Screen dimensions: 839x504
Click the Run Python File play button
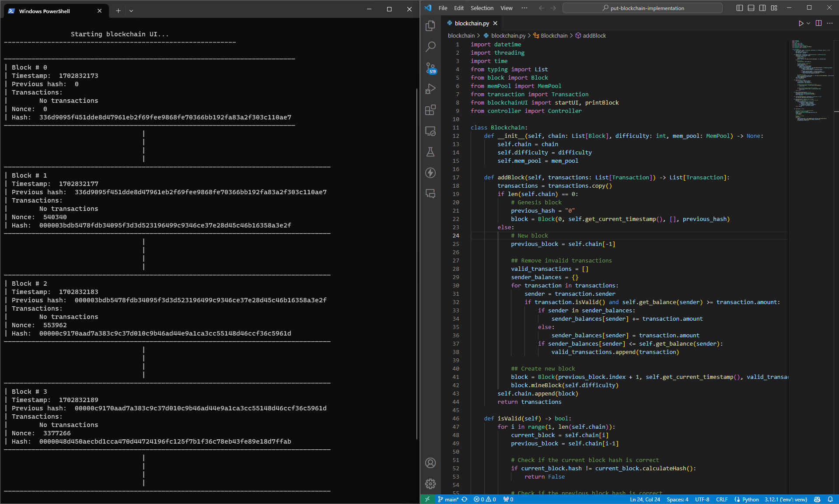(801, 23)
